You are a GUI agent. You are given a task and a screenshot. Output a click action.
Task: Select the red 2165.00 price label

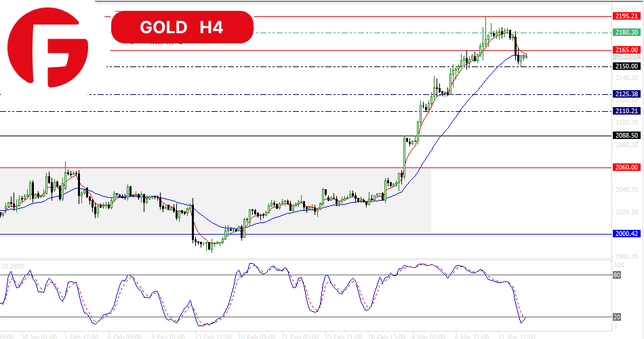click(626, 50)
